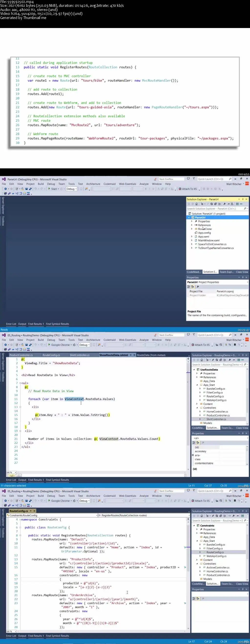Expand References node in ParseUrl Solution Explorer

[192, 225]
